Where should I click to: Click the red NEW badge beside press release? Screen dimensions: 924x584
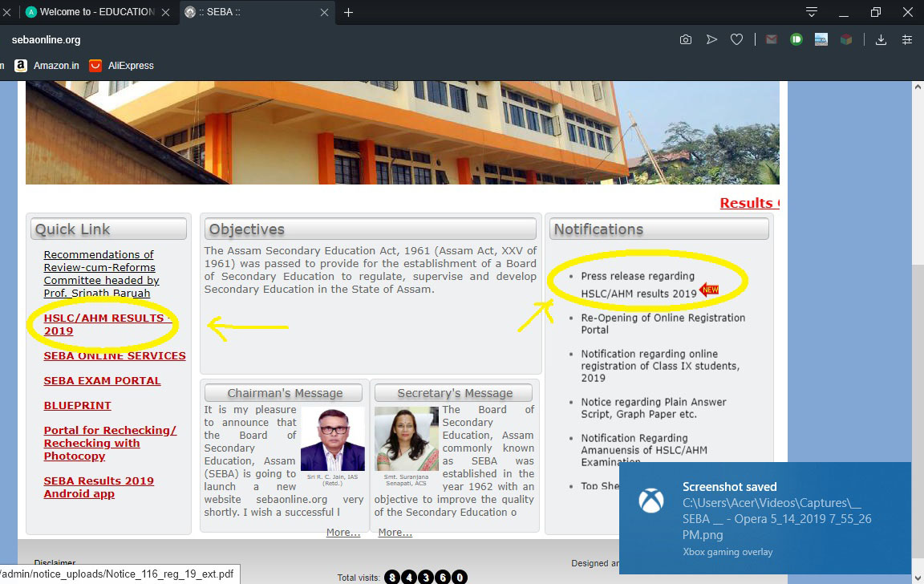tap(709, 290)
